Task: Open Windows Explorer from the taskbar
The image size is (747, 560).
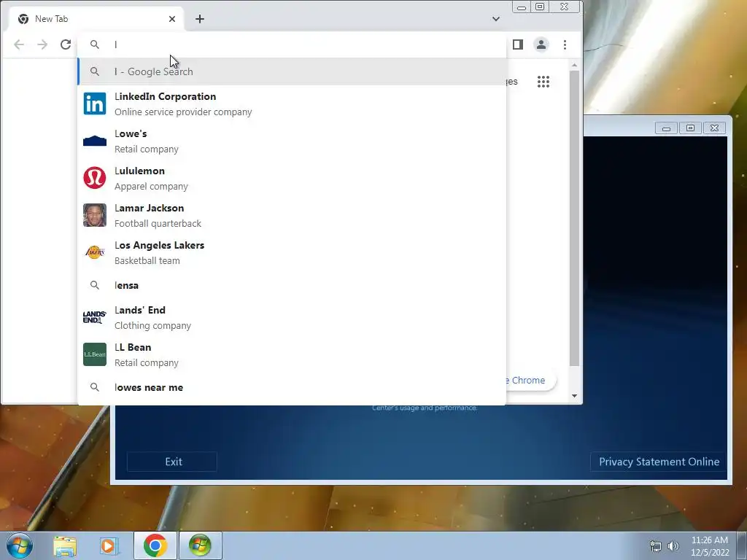Action: [x=65, y=545]
